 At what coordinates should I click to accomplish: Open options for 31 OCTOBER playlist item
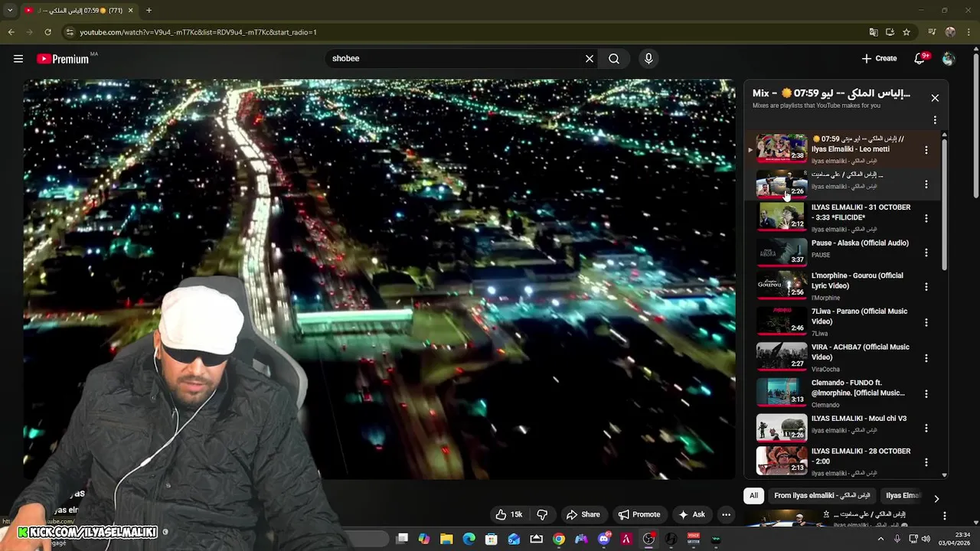tap(926, 218)
